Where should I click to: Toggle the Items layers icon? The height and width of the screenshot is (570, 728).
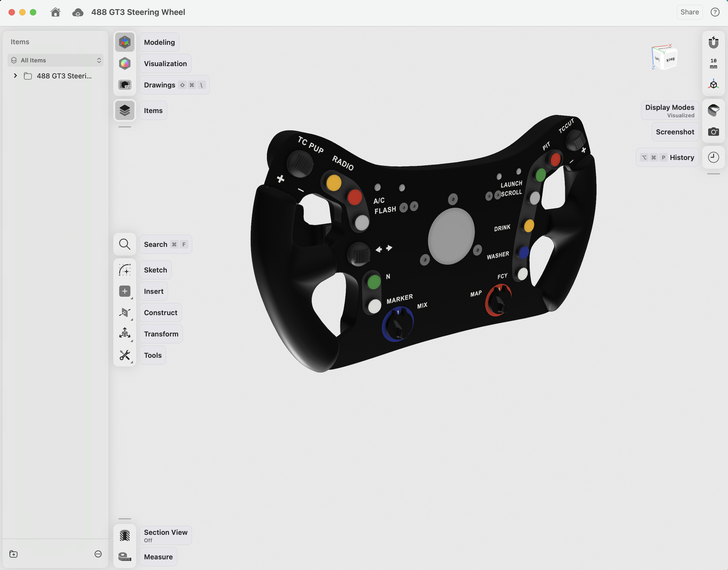[x=125, y=110]
